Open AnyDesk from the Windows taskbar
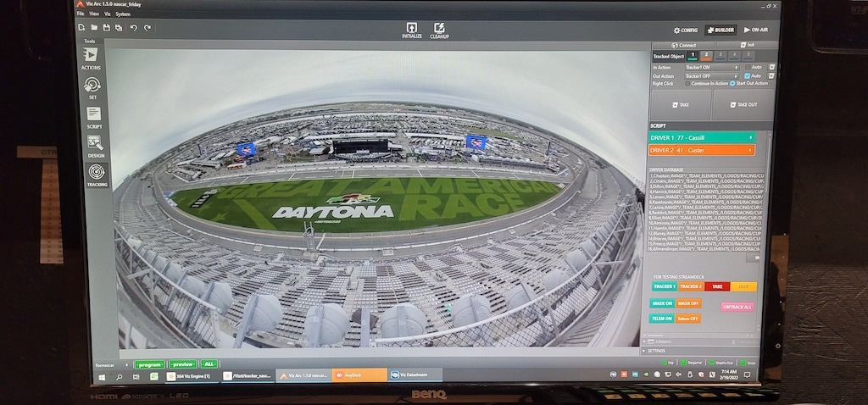The height and width of the screenshot is (405, 868). [358, 374]
